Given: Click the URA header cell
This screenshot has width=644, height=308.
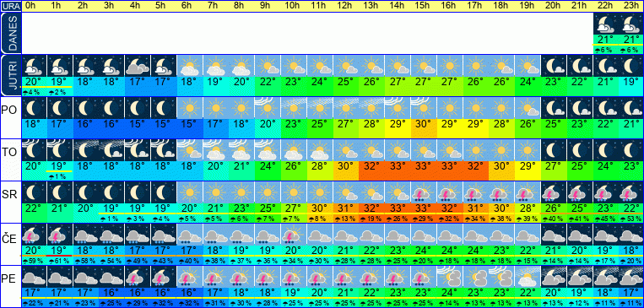Looking at the screenshot, I should (x=10, y=6).
